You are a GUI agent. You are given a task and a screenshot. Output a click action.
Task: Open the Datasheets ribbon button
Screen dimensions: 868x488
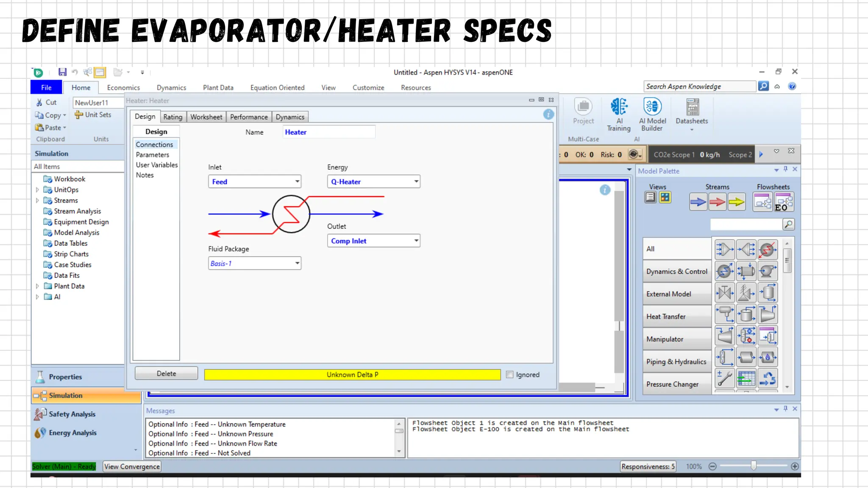click(x=692, y=115)
